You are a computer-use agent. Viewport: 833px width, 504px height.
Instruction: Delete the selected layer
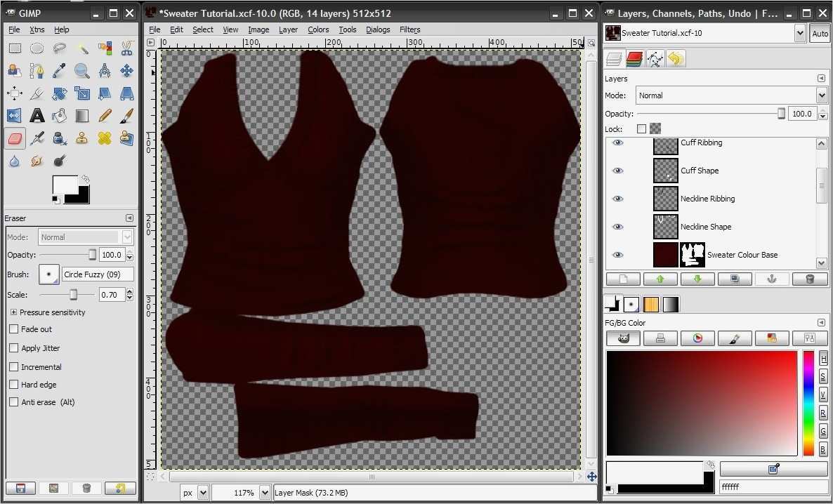[810, 279]
